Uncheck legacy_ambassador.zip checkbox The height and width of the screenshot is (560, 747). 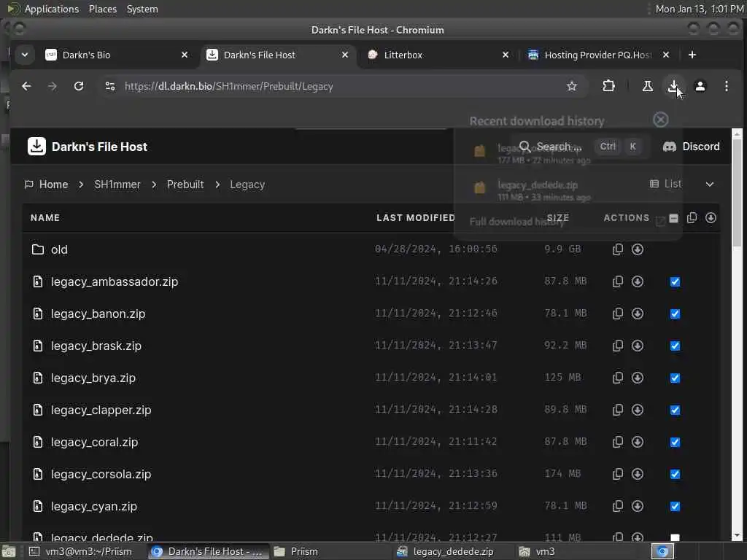675,281
